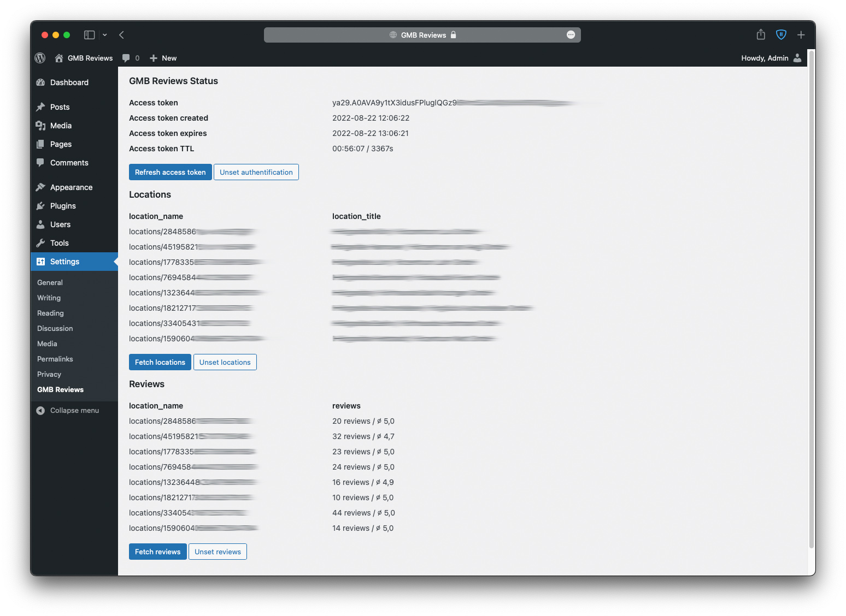Image resolution: width=846 pixels, height=616 pixels.
Task: Click the Safari address bar field
Action: pos(422,35)
